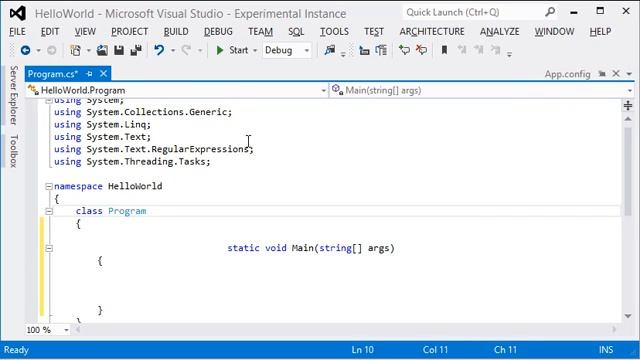Click the vertical scrollbar down arrow
The height and width of the screenshot is (360, 640).
coord(628,316)
